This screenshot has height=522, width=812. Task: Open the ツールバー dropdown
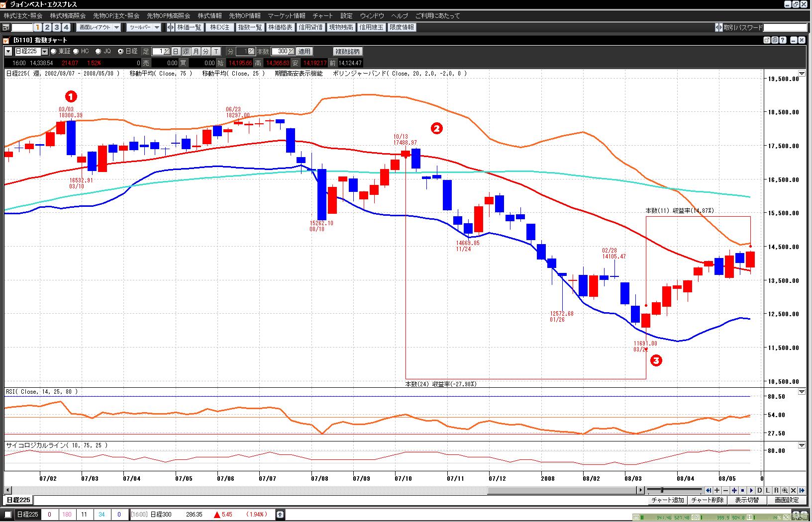tap(144, 27)
